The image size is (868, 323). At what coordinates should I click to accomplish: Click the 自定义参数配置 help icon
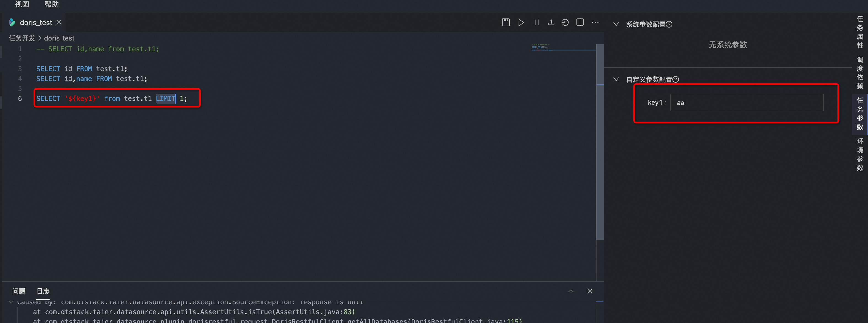point(676,79)
